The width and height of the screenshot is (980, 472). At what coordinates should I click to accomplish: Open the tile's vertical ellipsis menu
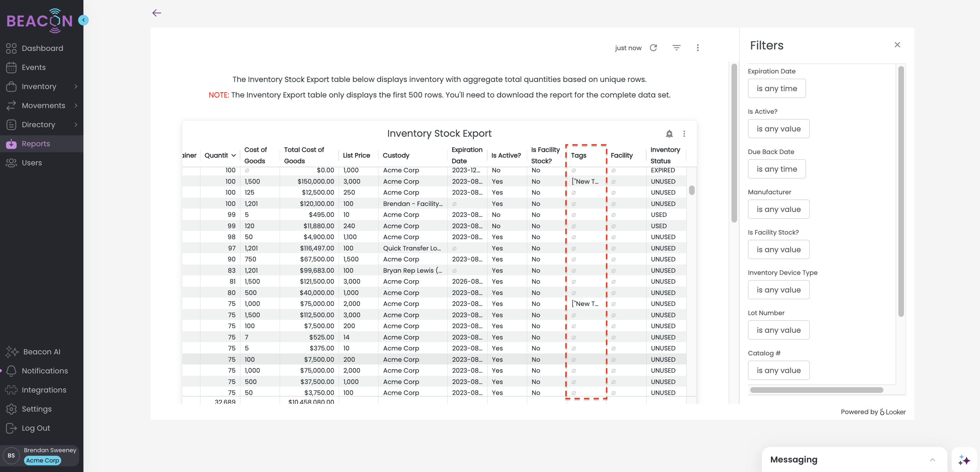[x=684, y=134]
